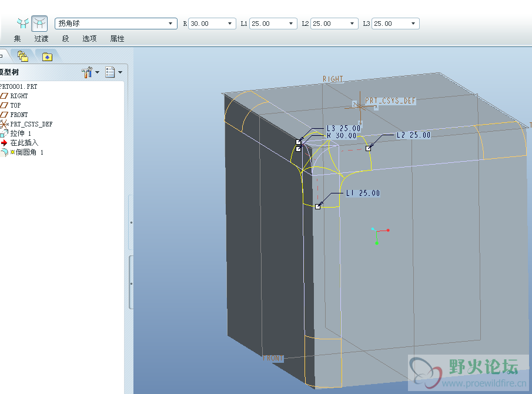This screenshot has height=394, width=532.
Task: Switch to round set mode icon
Action: tap(23, 24)
